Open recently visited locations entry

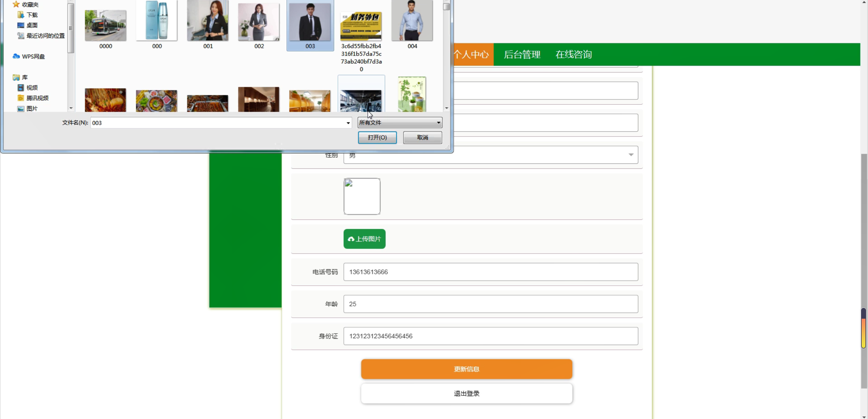pos(45,36)
